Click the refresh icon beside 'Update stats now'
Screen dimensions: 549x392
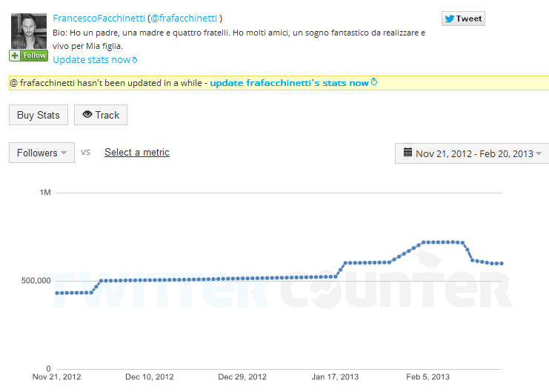(x=135, y=60)
